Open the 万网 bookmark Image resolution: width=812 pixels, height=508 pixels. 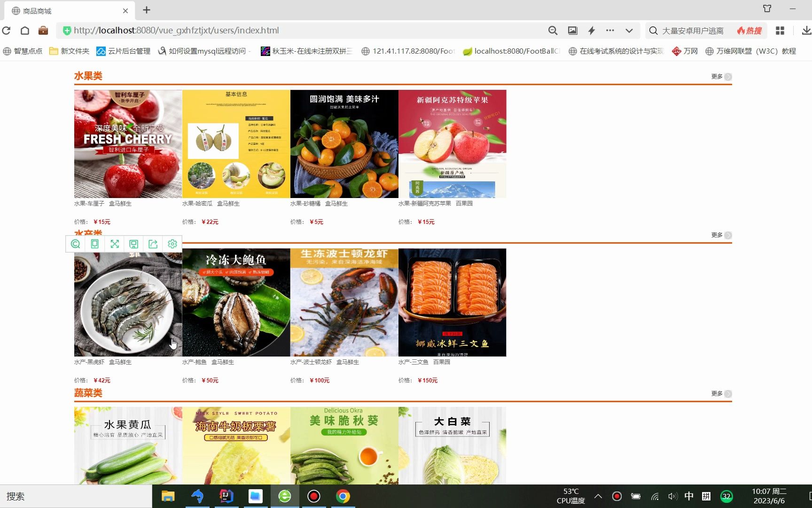[x=685, y=51]
